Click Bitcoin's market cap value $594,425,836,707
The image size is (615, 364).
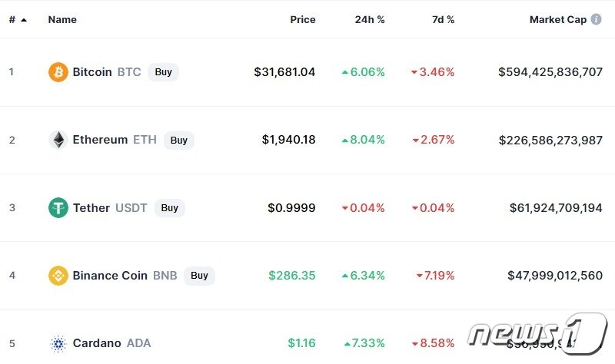point(550,72)
